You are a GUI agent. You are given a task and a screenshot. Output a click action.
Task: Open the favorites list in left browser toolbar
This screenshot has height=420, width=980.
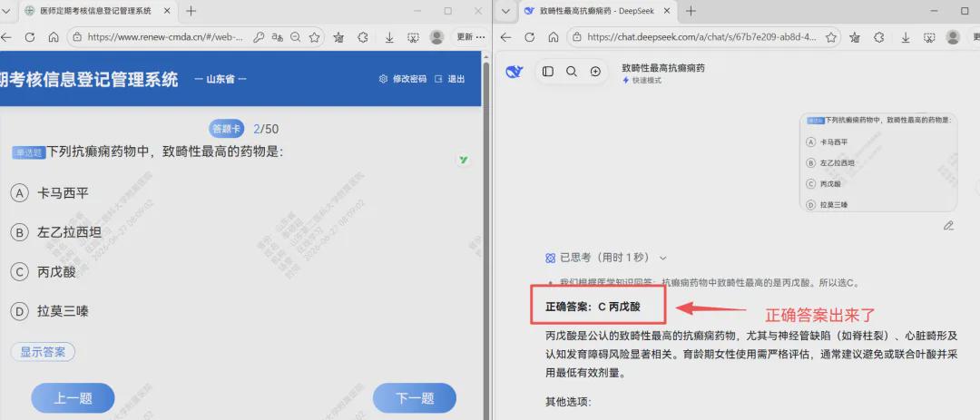coord(338,37)
